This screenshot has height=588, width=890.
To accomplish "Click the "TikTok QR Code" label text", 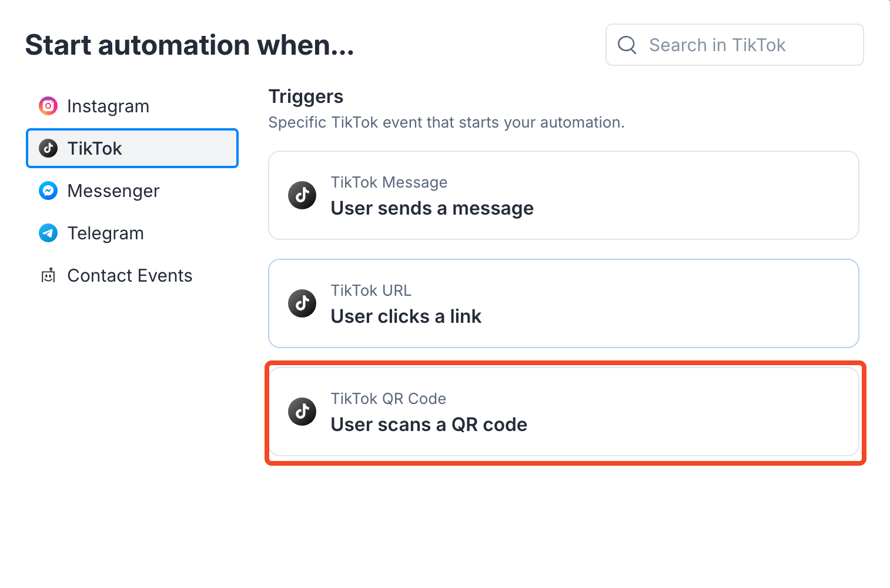I will (x=389, y=399).
